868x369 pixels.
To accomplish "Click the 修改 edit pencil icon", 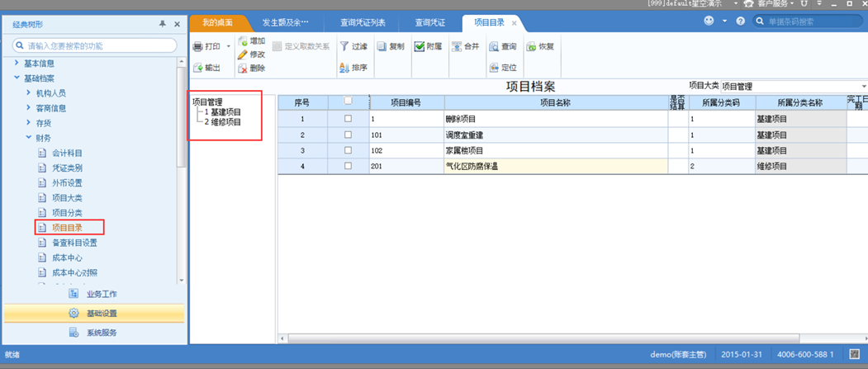I will pos(243,54).
